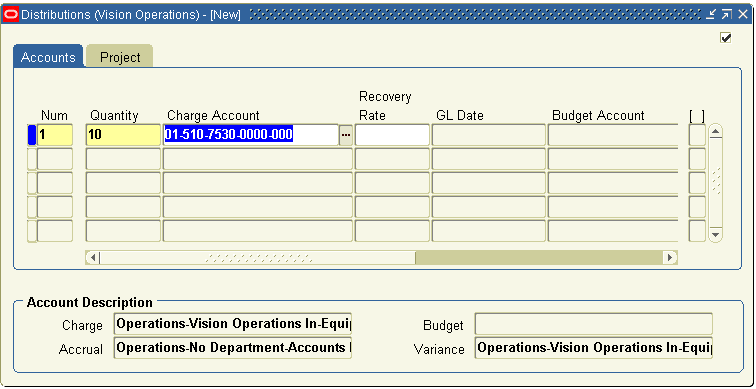Click the Budget Account field in first row

tap(613, 135)
